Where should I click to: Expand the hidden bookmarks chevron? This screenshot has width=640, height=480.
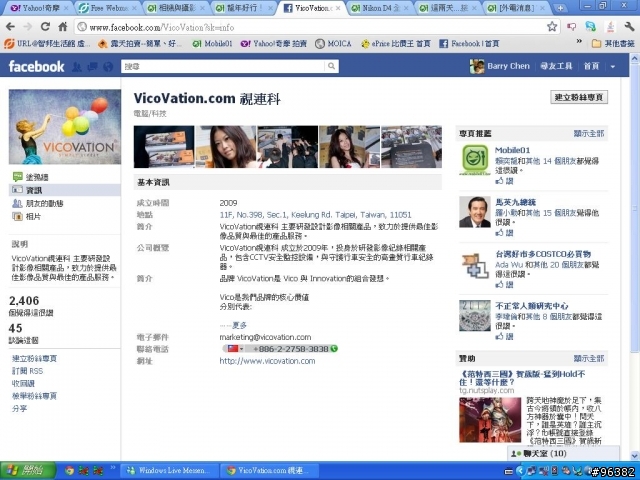click(579, 42)
